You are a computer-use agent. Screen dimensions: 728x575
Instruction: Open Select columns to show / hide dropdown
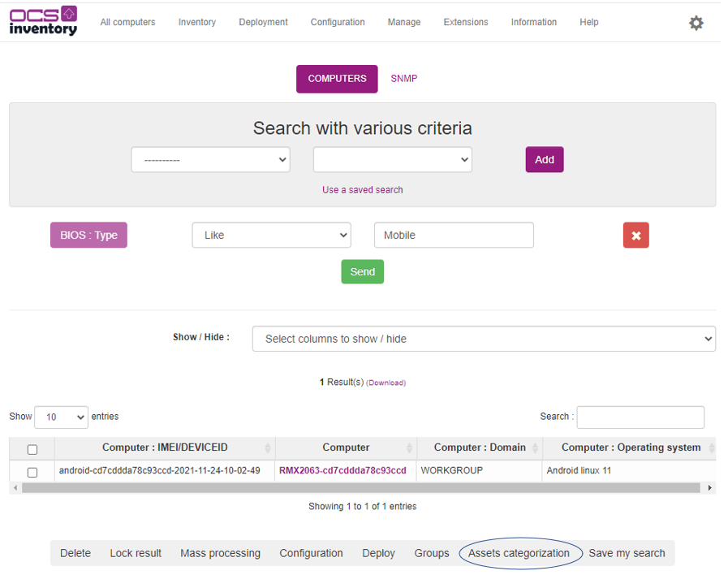pos(484,339)
